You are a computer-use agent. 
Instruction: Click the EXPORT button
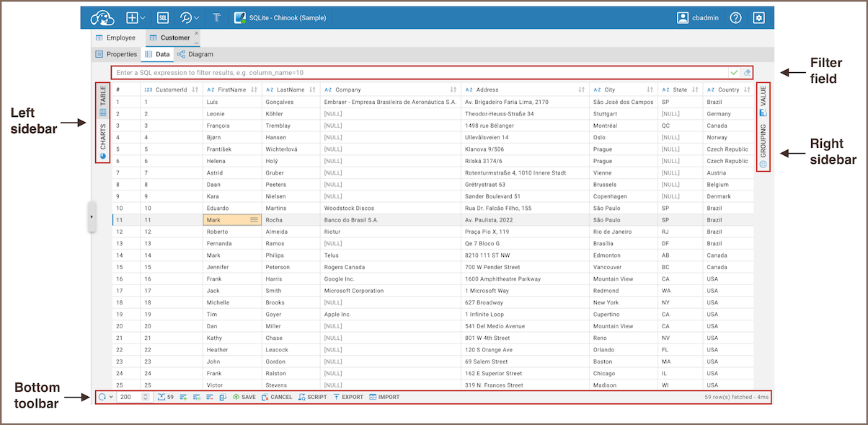coord(347,397)
